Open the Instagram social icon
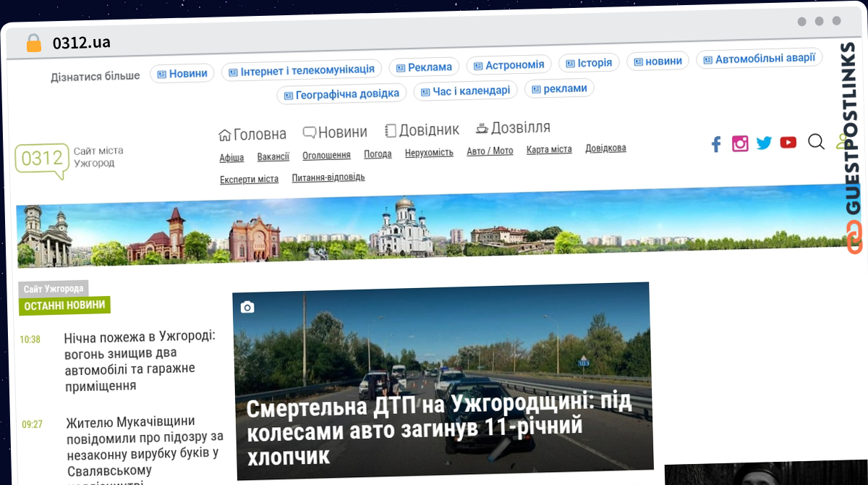The image size is (868, 485). 740,143
